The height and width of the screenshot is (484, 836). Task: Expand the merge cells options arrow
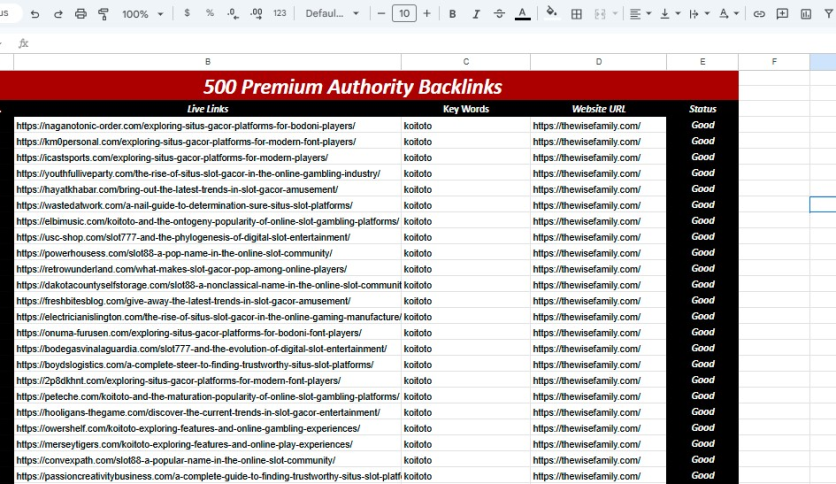point(615,14)
